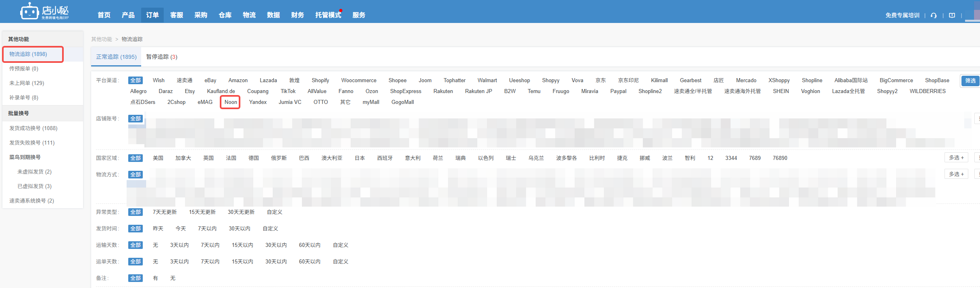Expand 多选 + for 物流方式 row

pyautogui.click(x=956, y=174)
